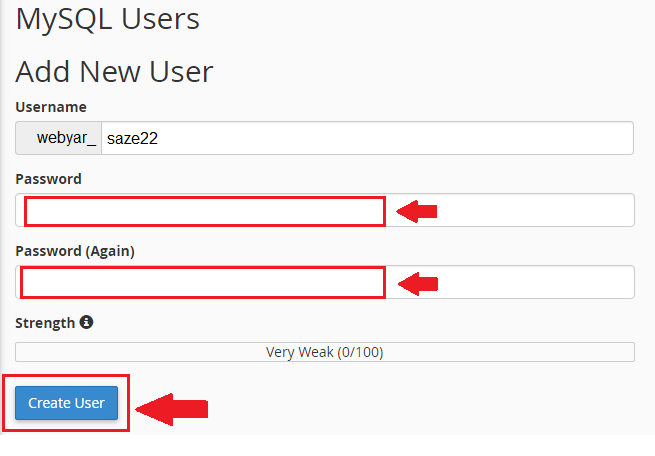Click the webyar_ username prefix box

pyautogui.click(x=60, y=139)
